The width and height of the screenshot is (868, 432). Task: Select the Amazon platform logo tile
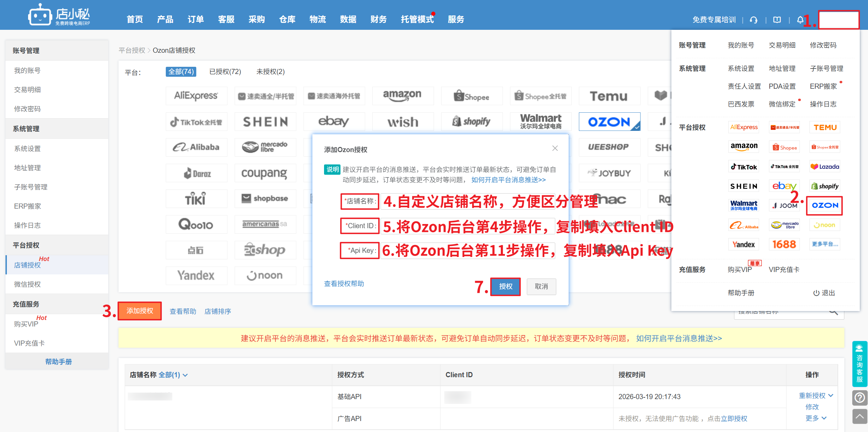point(402,96)
